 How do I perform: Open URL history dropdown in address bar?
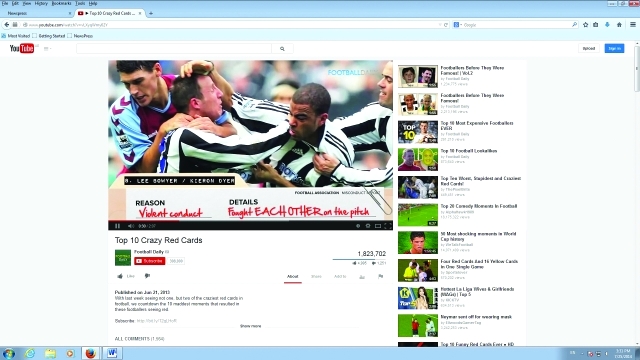440,24
